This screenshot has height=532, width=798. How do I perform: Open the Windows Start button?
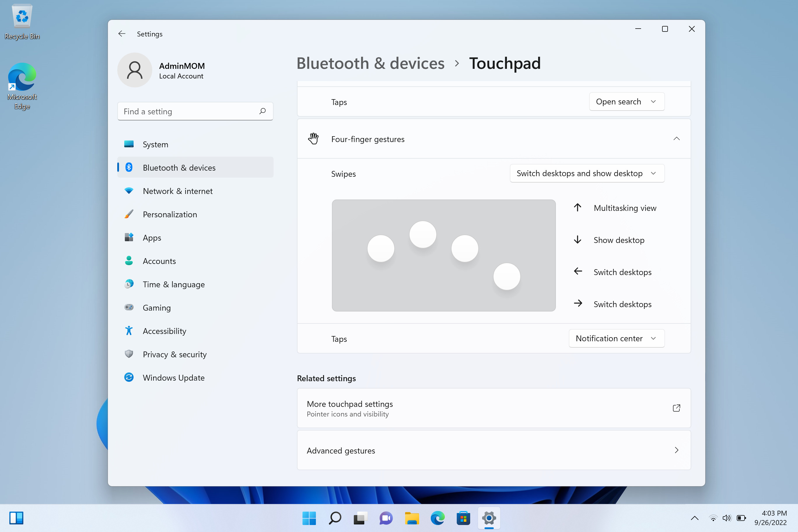point(309,518)
